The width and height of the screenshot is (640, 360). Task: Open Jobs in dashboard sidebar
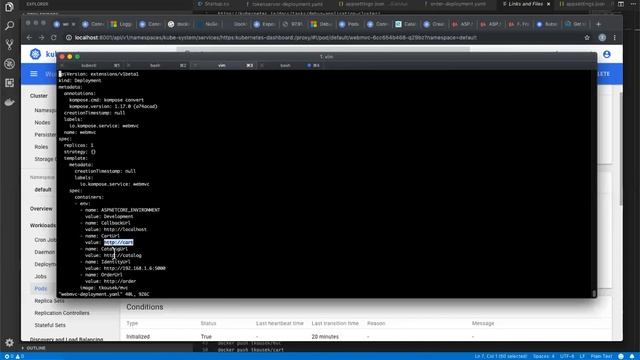(x=40, y=276)
